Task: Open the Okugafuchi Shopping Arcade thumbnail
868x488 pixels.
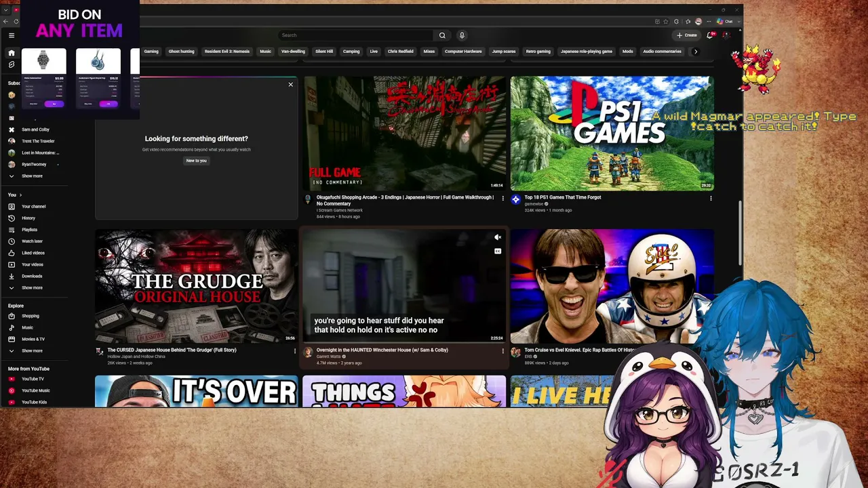Action: (x=404, y=133)
